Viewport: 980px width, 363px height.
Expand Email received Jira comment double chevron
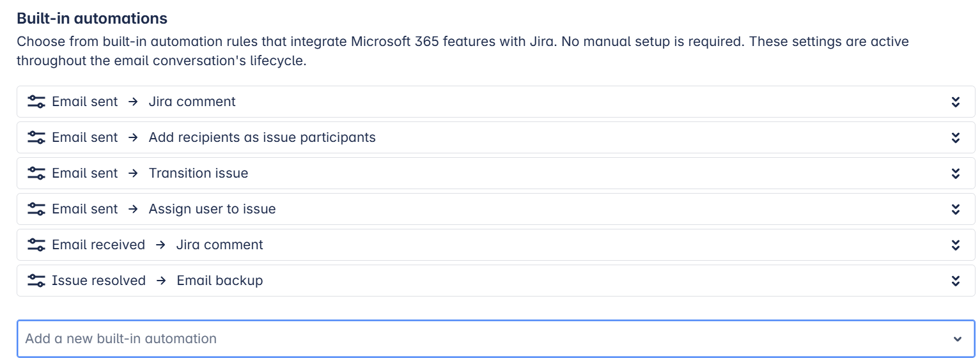click(x=956, y=245)
